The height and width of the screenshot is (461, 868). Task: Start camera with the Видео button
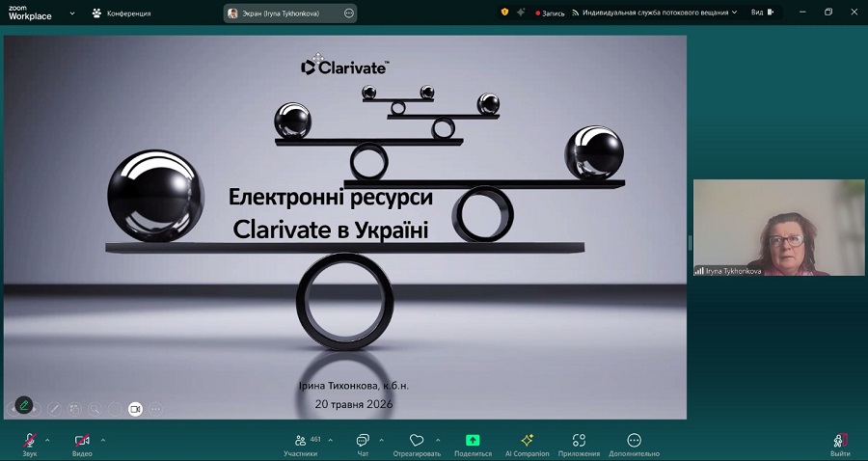82,445
